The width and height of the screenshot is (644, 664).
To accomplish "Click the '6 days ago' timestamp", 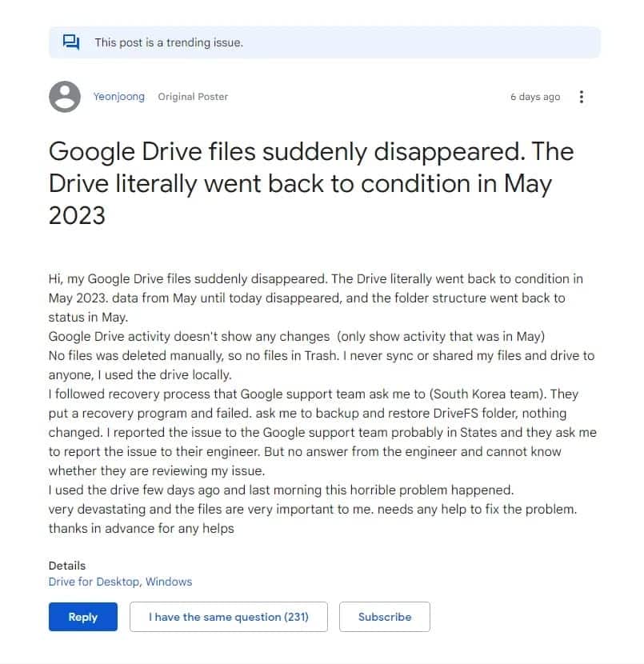I will point(535,97).
